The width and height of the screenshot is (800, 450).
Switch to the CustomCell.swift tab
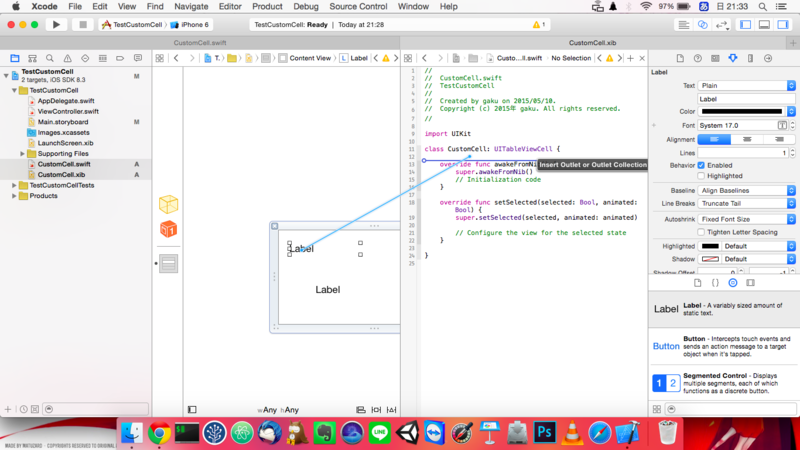click(200, 43)
